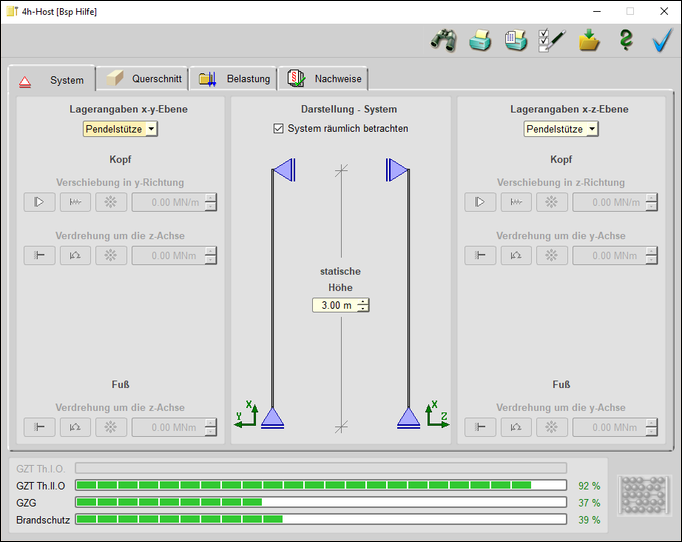Open help via green question mark
This screenshot has height=542, width=682.
pos(626,40)
